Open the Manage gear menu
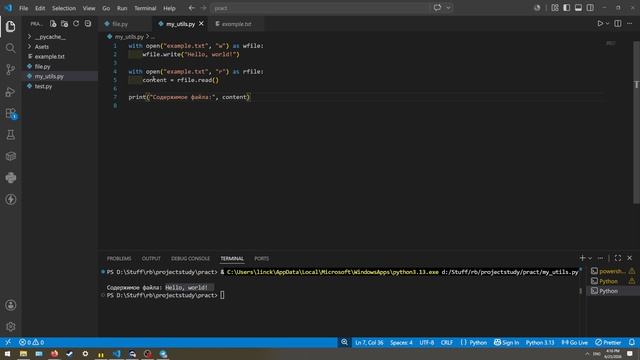 pos(11,327)
